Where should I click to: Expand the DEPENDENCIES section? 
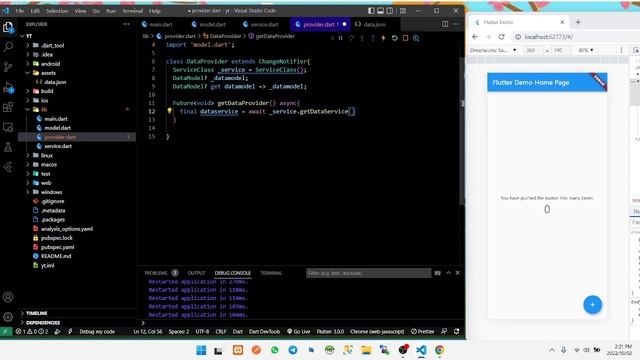tap(42, 322)
